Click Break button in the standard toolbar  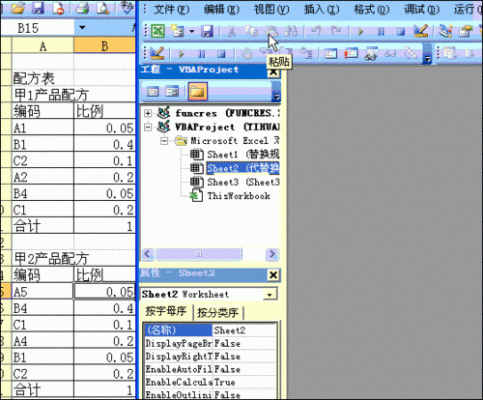tap(380, 32)
